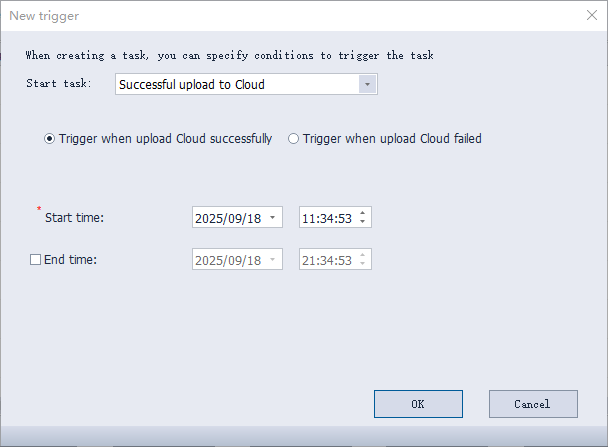Screen dimensions: 608x447
Task: Enable the End time checkbox
Action: [36, 260]
